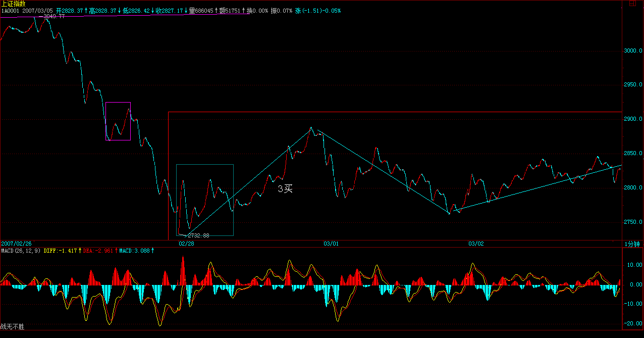Click the 战无不胜 watermark text
The image size is (644, 338).
(12, 327)
